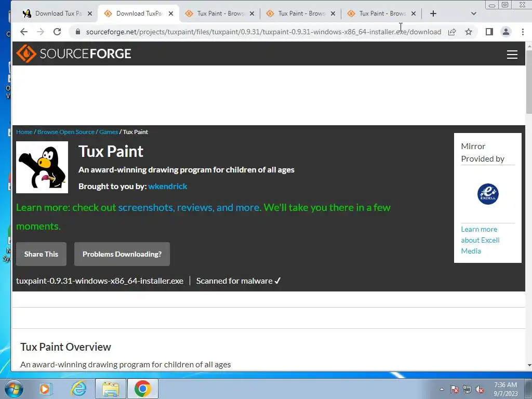532x399 pixels.
Task: Open Learn more about Excell Media link
Action: click(480, 240)
